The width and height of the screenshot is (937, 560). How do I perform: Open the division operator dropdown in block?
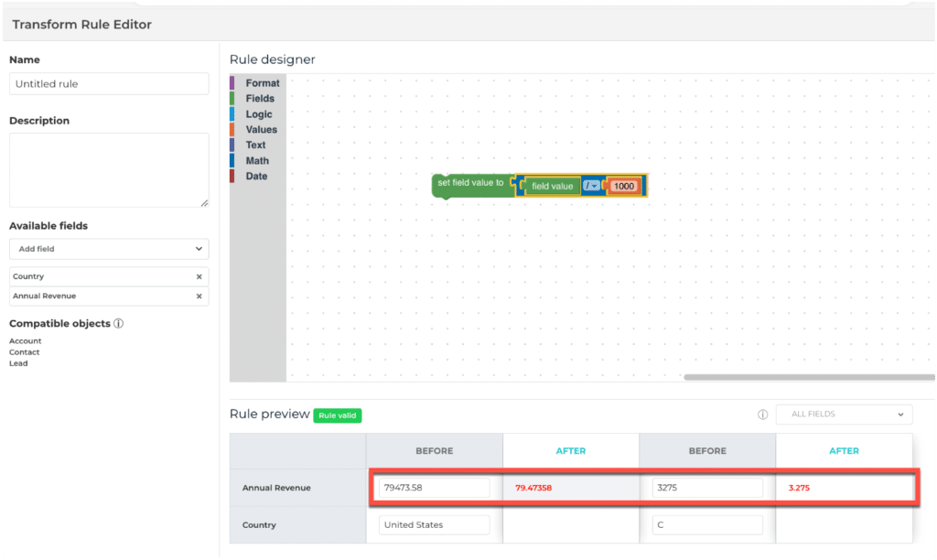[x=591, y=186]
